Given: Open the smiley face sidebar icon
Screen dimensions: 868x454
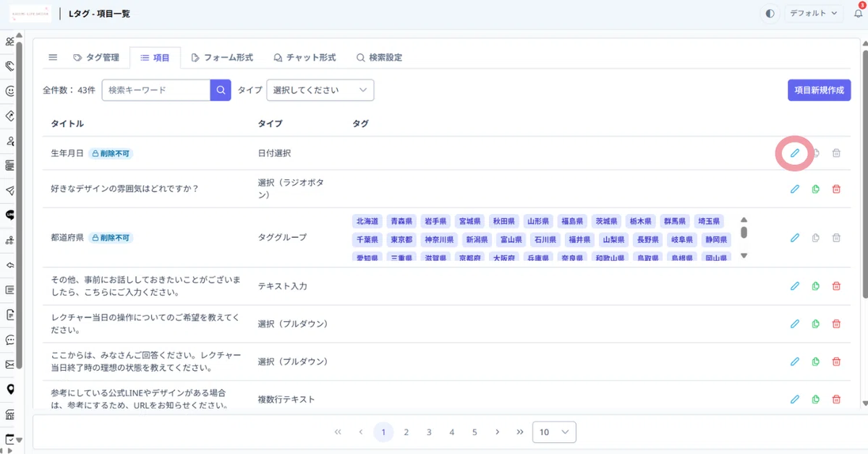Looking at the screenshot, I should pyautogui.click(x=10, y=91).
